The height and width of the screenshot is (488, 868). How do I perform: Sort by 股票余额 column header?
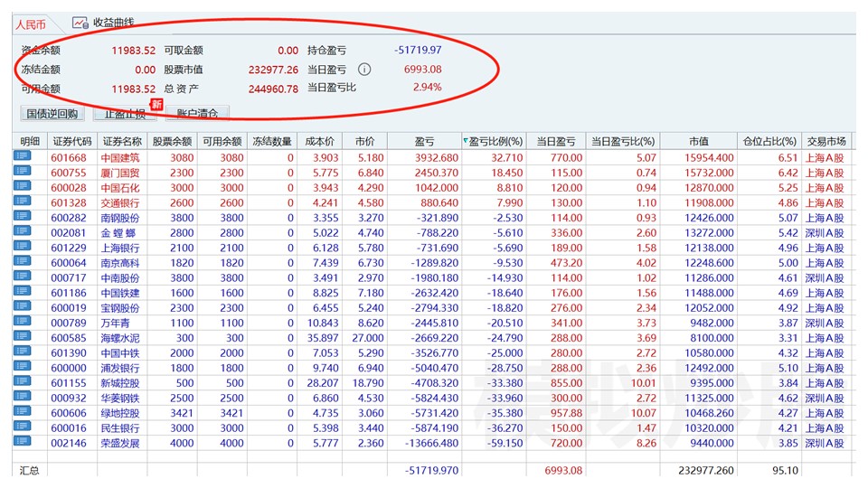pyautogui.click(x=172, y=142)
